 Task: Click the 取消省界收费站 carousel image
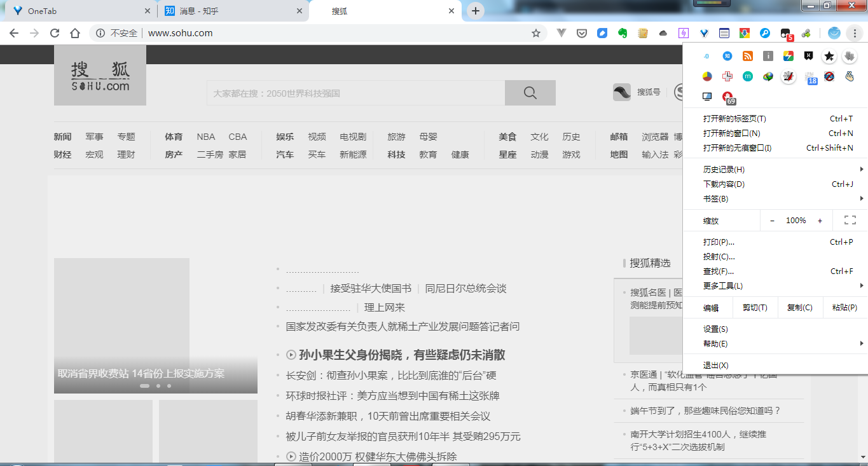click(x=156, y=326)
